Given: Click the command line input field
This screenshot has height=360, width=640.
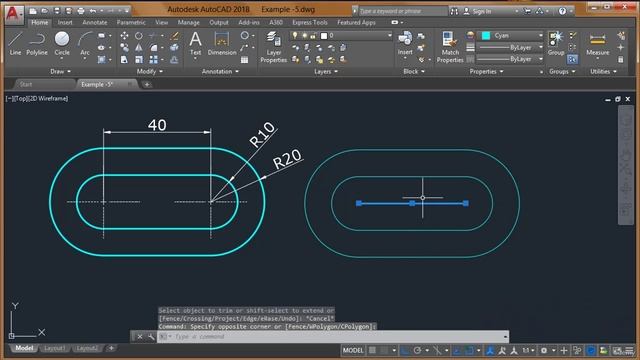Looking at the screenshot, I should point(333,337).
